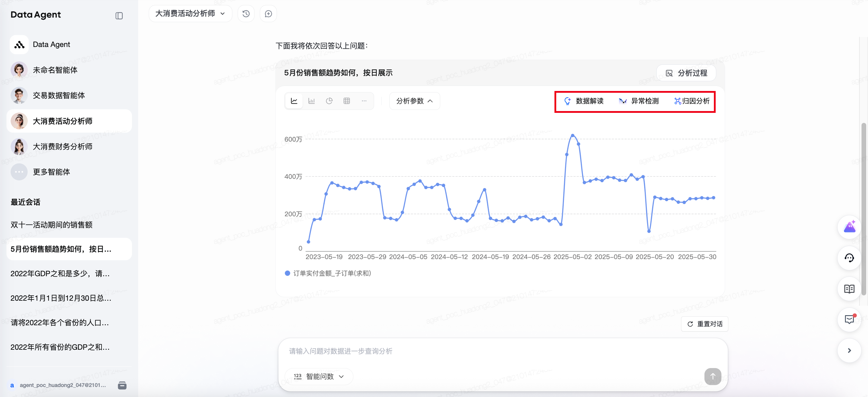Expand the 大消费活动分析师 agent dropdown
The height and width of the screenshot is (397, 868).
(x=190, y=14)
